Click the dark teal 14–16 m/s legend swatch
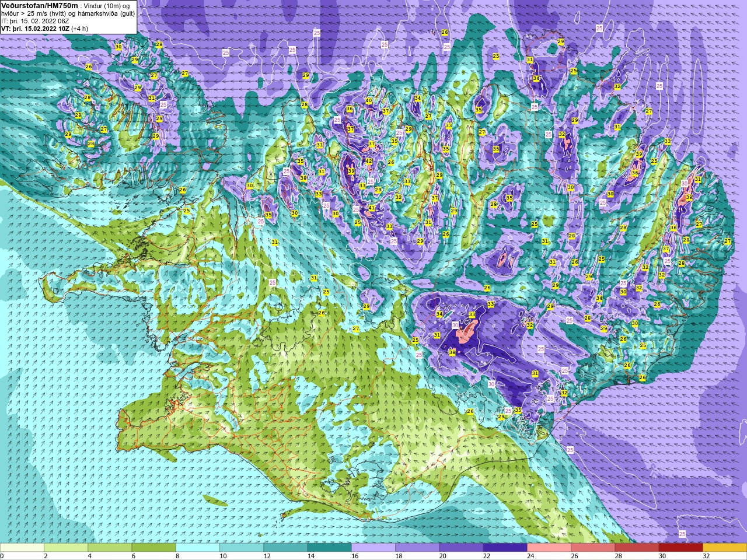 [329, 548]
